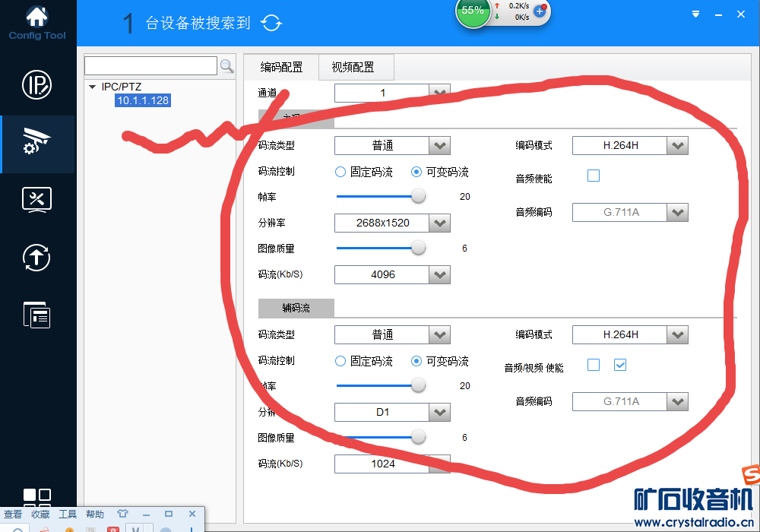Click the device search input field
Viewport: 760px width, 532px height.
tap(150, 65)
